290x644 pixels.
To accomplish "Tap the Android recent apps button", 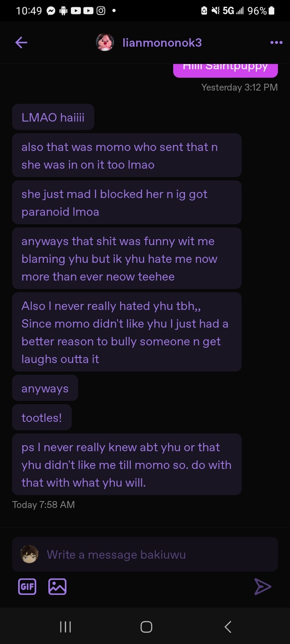I will pyautogui.click(x=65, y=627).
